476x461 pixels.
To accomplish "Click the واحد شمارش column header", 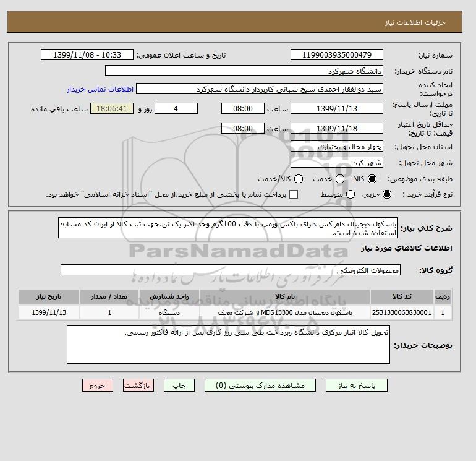I will point(169,296).
